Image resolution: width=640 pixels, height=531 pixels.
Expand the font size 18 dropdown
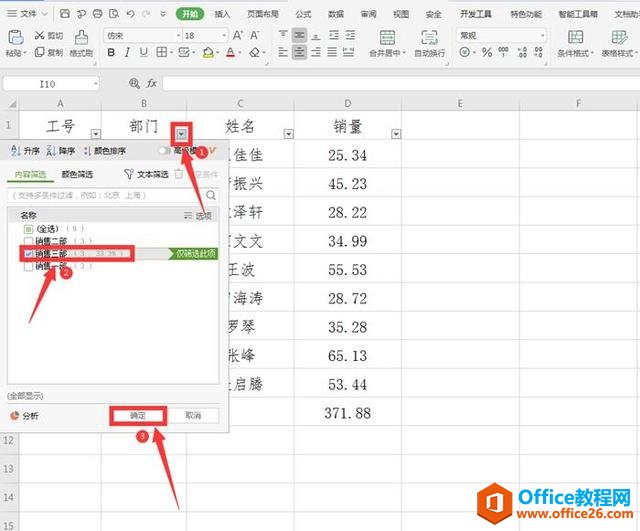pos(224,36)
